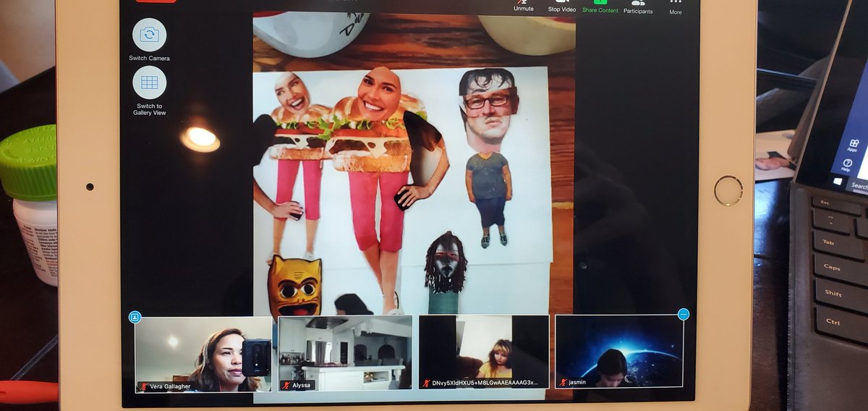Tap the muted mic icon beside Vera Gallagher

point(143,386)
